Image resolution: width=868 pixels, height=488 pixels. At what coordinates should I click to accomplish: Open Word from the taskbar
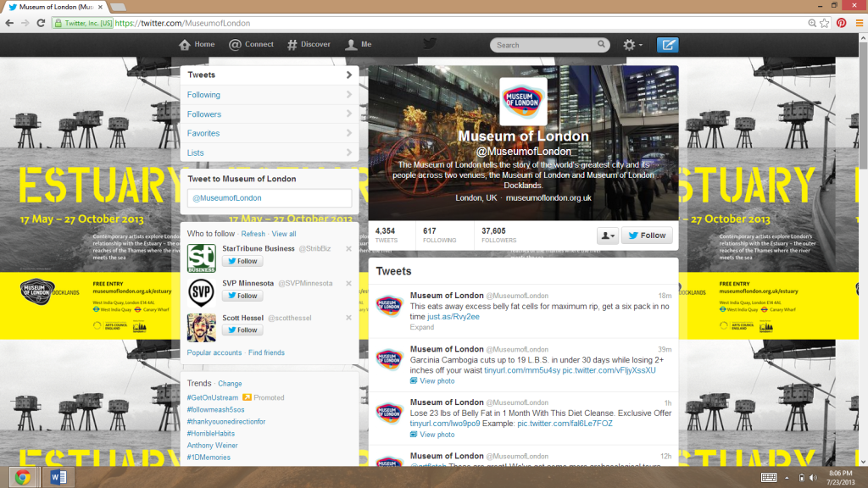(x=58, y=477)
